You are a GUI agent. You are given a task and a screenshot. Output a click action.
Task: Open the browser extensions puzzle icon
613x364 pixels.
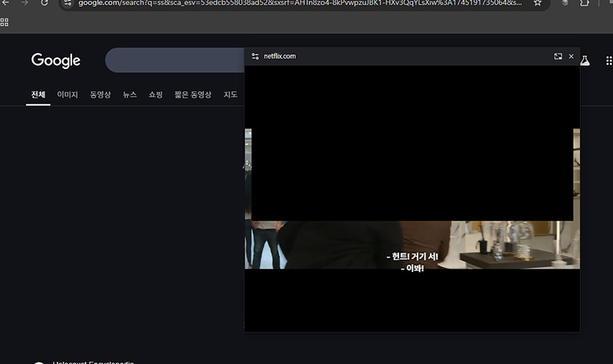(584, 3)
